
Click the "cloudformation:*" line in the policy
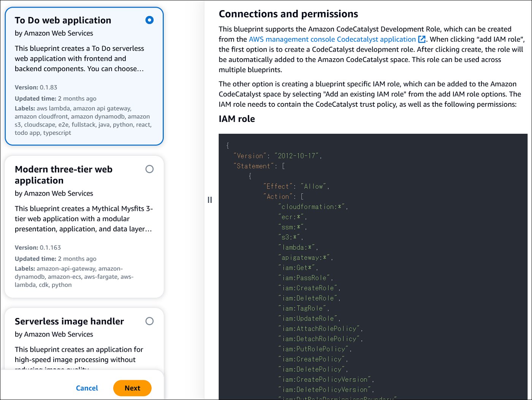click(x=313, y=207)
